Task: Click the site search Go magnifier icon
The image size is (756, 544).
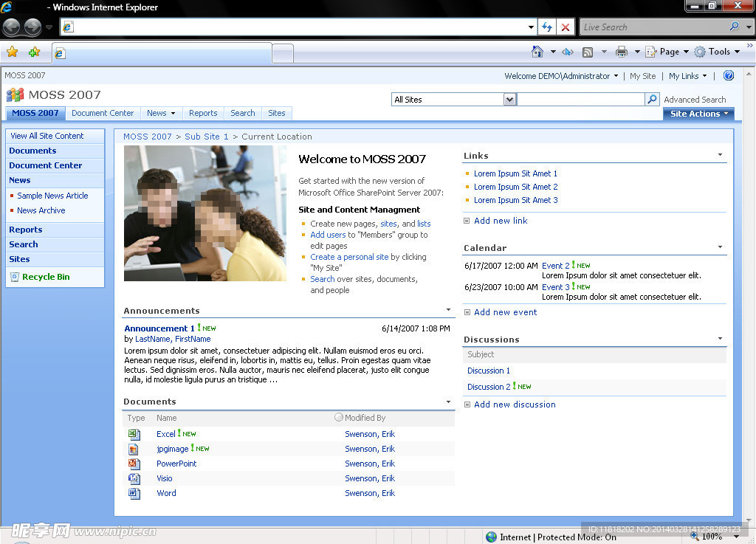Action: click(652, 99)
